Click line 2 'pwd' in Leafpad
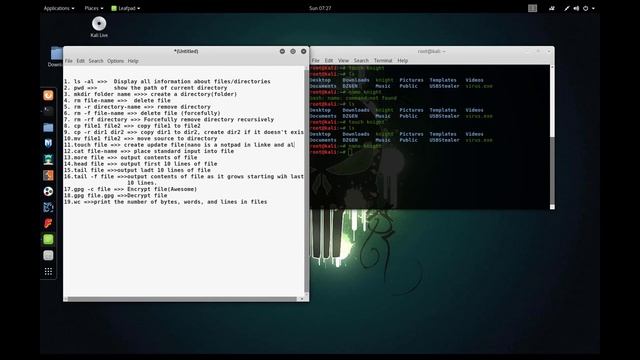 [x=145, y=88]
